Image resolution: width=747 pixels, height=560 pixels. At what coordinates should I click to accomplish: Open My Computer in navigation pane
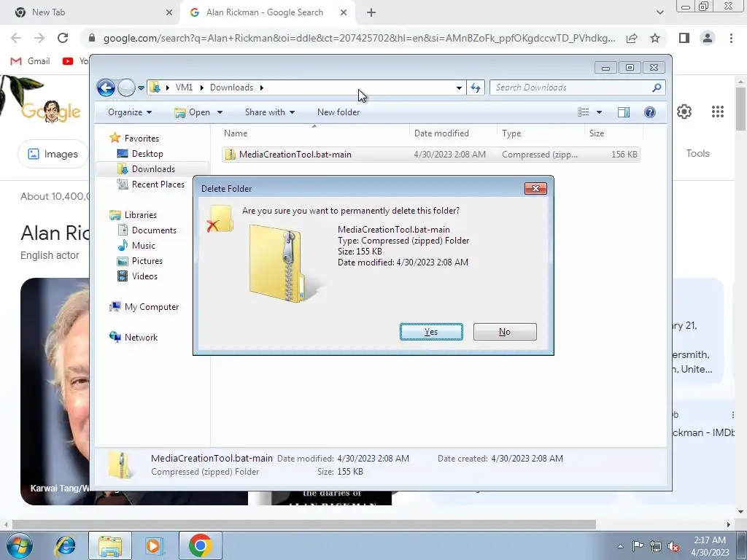pyautogui.click(x=152, y=307)
